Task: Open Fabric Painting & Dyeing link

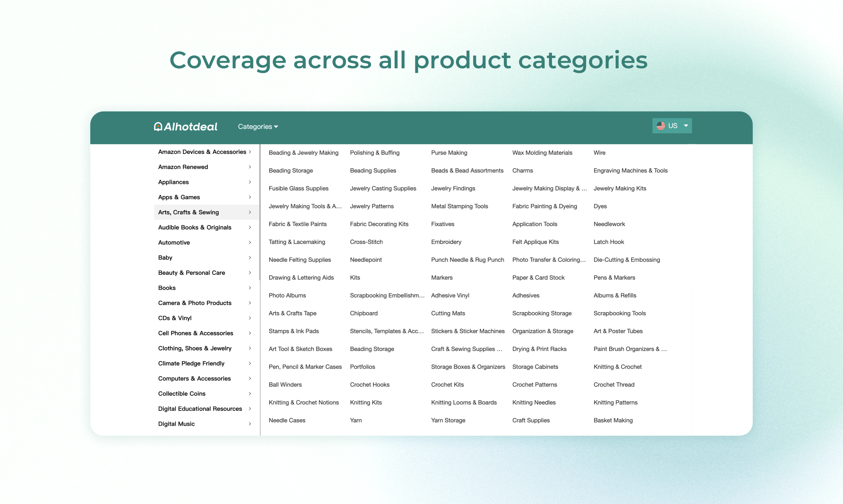Action: point(545,206)
